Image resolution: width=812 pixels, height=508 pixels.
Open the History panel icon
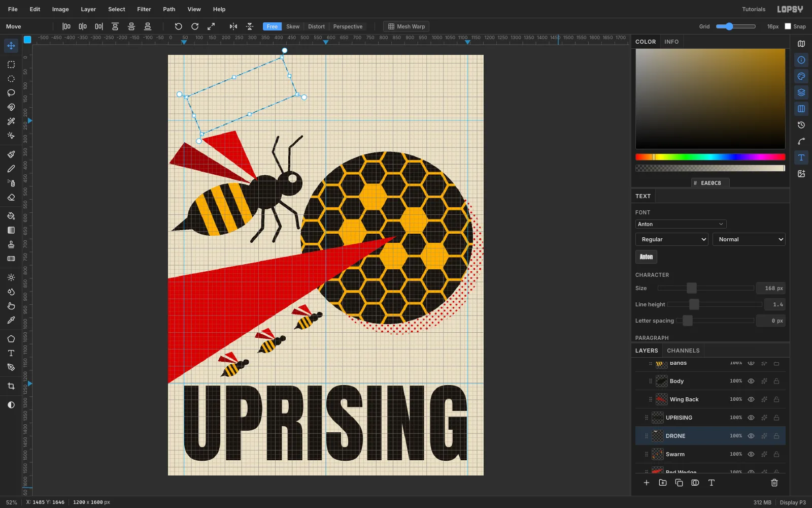[801, 125]
